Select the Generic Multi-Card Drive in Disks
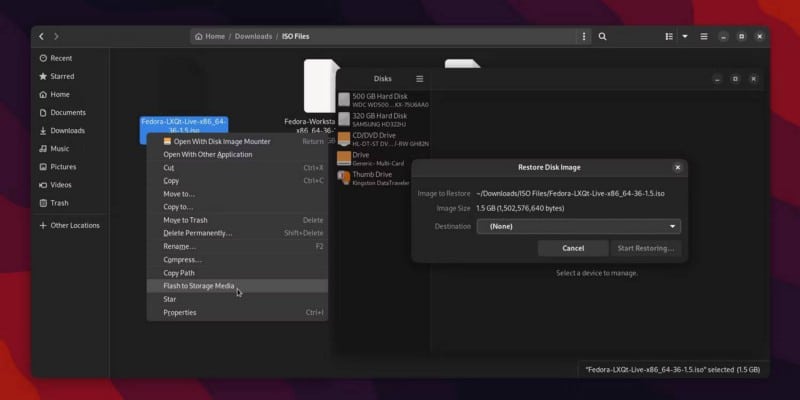 tap(383, 159)
